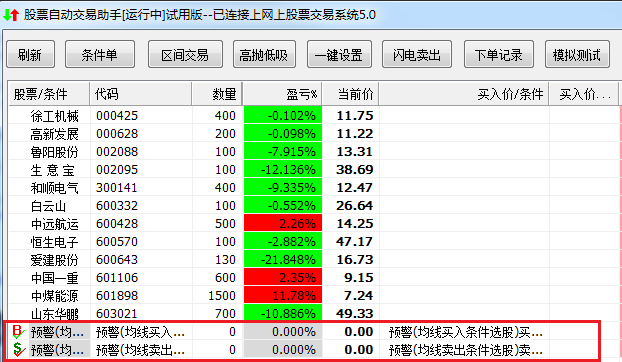The image size is (622, 362).
Task: Sort by the 数量 column header
Action: point(217,94)
